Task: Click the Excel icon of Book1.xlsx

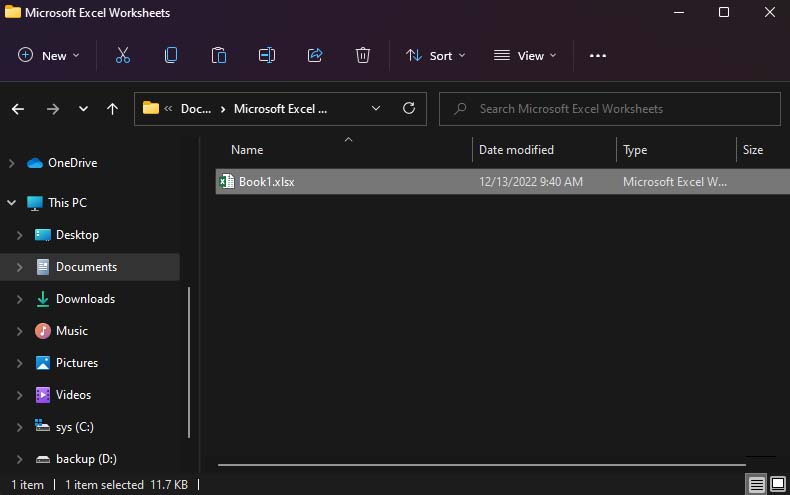Action: coord(227,181)
